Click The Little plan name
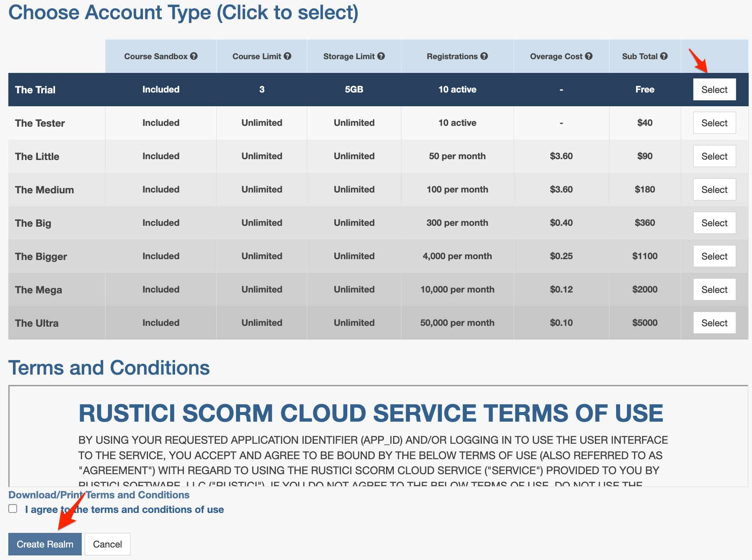The image size is (752, 560). [x=37, y=157]
